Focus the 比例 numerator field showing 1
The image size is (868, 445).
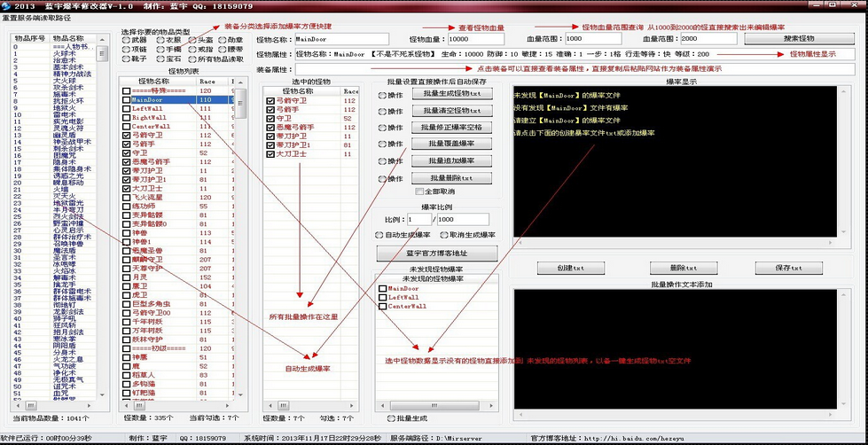point(419,220)
